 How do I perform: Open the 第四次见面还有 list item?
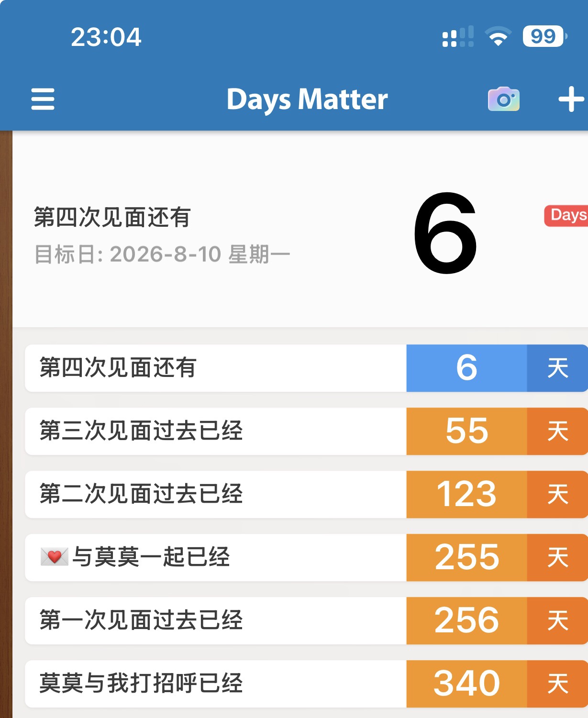(306, 368)
